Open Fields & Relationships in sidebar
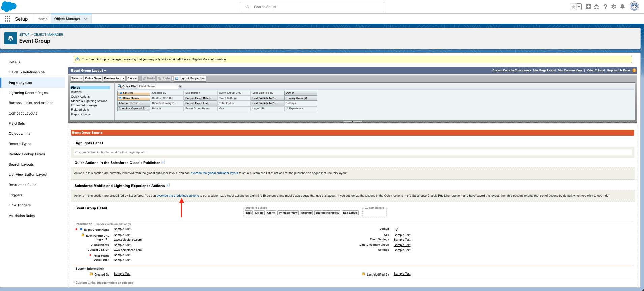Image resolution: width=644 pixels, height=291 pixels. [x=27, y=72]
